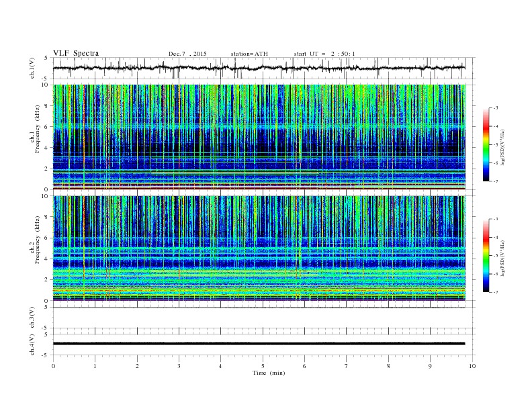Click the ch.2 spectrogram color scale bar

(x=486, y=256)
